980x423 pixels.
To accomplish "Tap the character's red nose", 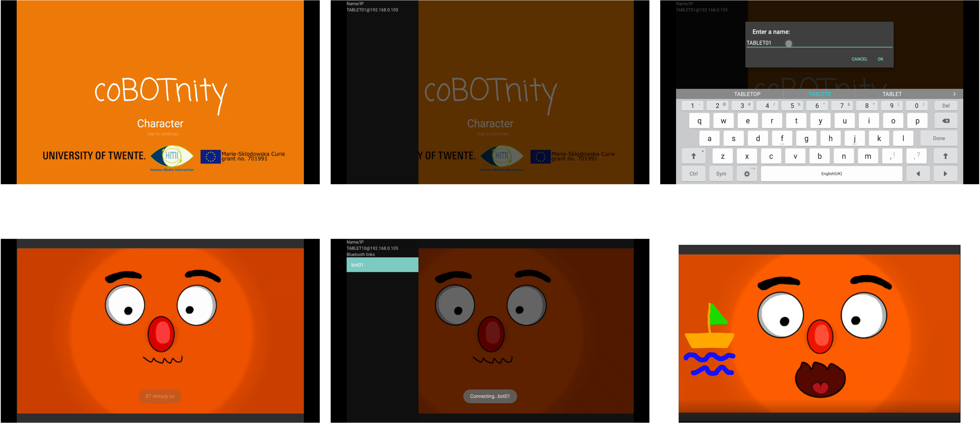I will [161, 334].
